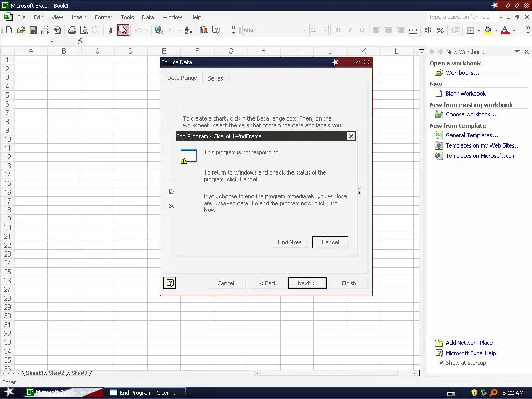Viewport: 532px width, 399px height.
Task: Click Add Network Place link
Action: 472,343
